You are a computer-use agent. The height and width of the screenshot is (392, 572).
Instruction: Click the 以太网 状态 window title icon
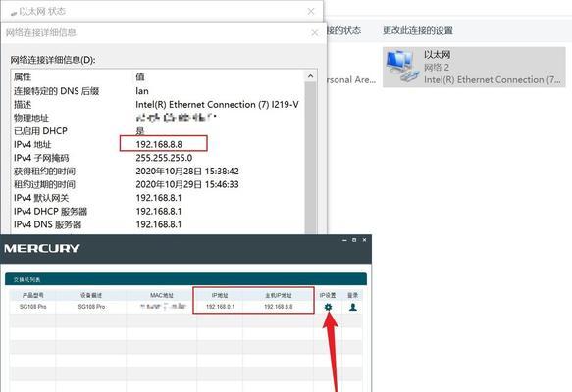(x=14, y=13)
